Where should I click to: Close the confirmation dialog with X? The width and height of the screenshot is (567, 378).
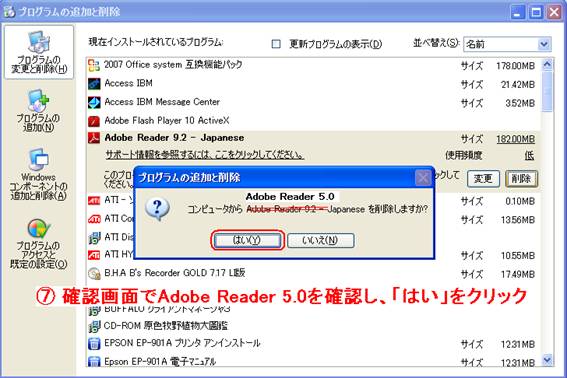pyautogui.click(x=423, y=178)
